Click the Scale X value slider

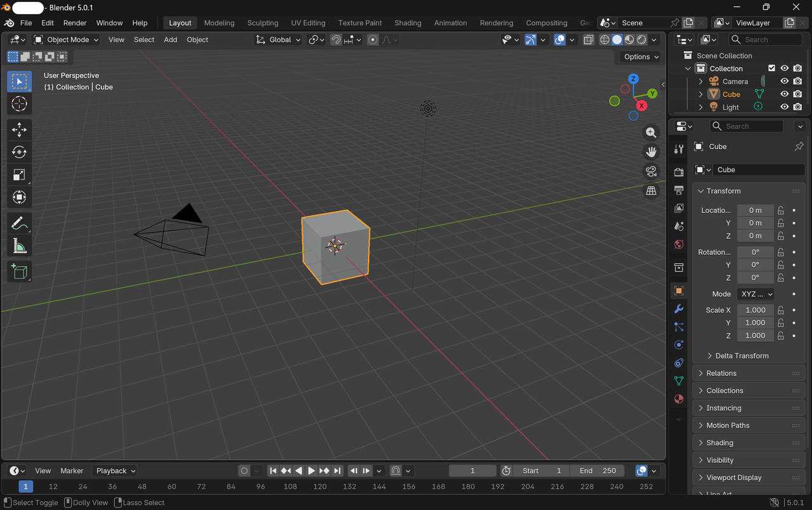click(x=755, y=310)
